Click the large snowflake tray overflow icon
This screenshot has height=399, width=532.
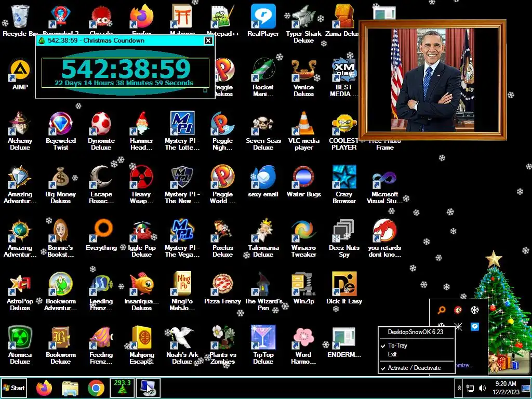click(475, 310)
